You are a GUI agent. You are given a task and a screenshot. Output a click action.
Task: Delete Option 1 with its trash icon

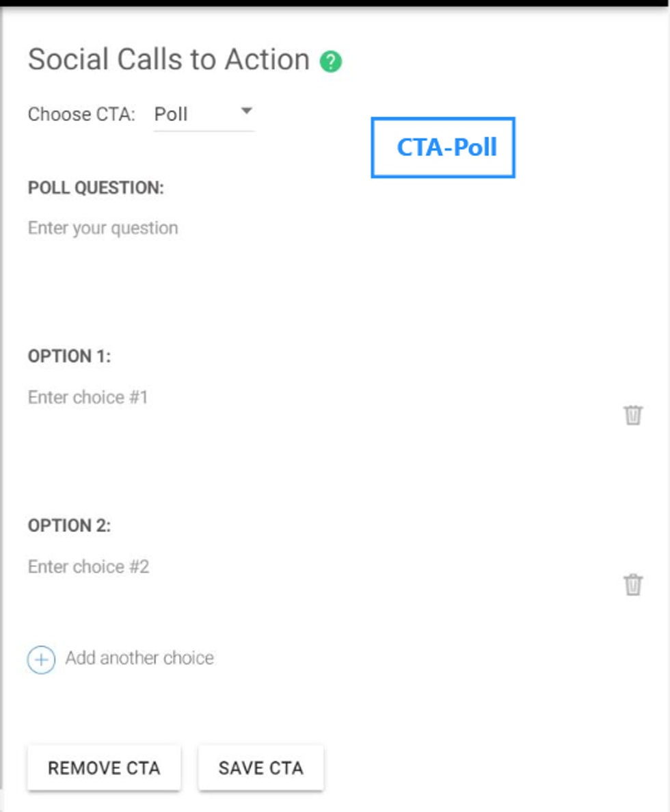(633, 415)
